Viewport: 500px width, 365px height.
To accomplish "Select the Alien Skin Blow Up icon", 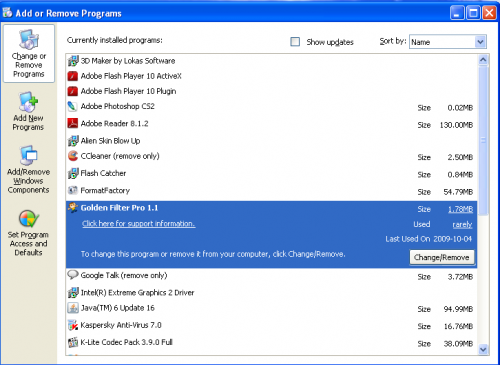I will click(73, 141).
